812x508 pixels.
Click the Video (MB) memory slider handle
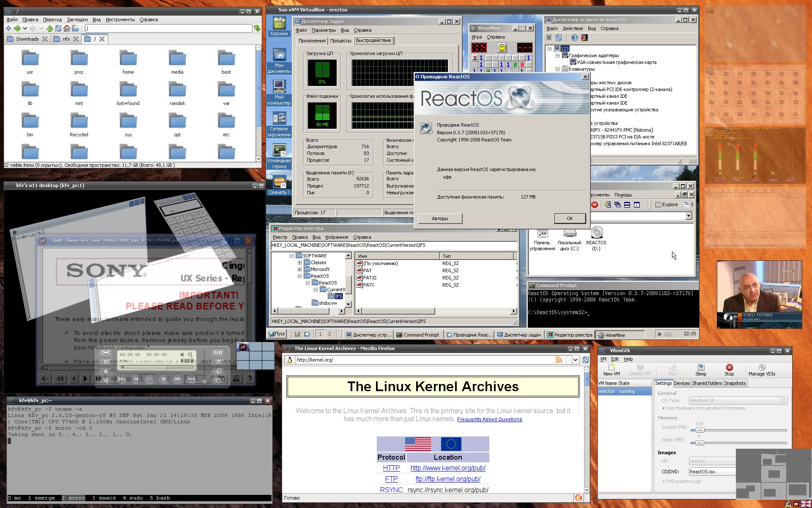click(700, 443)
